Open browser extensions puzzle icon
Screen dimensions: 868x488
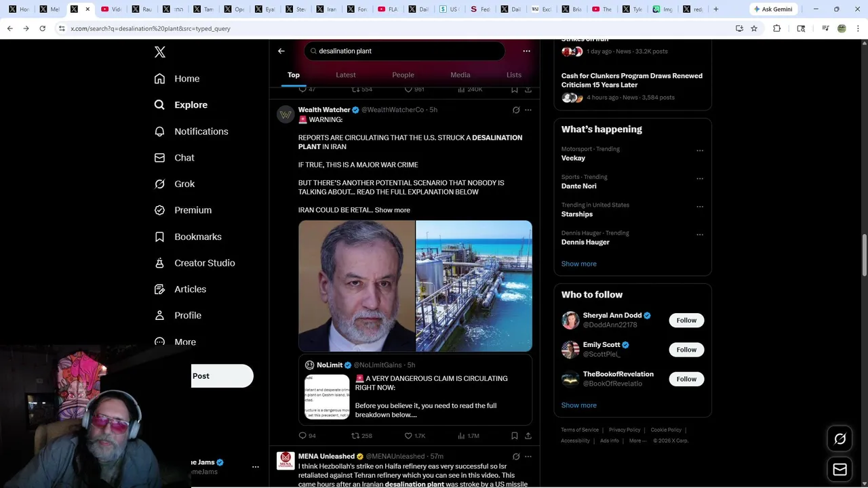(x=776, y=28)
